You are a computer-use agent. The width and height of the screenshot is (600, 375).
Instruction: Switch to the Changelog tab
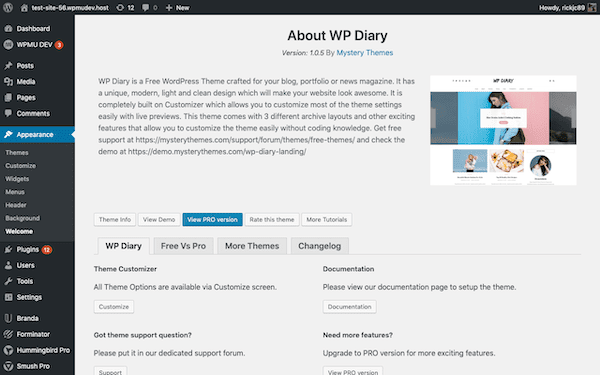[320, 246]
